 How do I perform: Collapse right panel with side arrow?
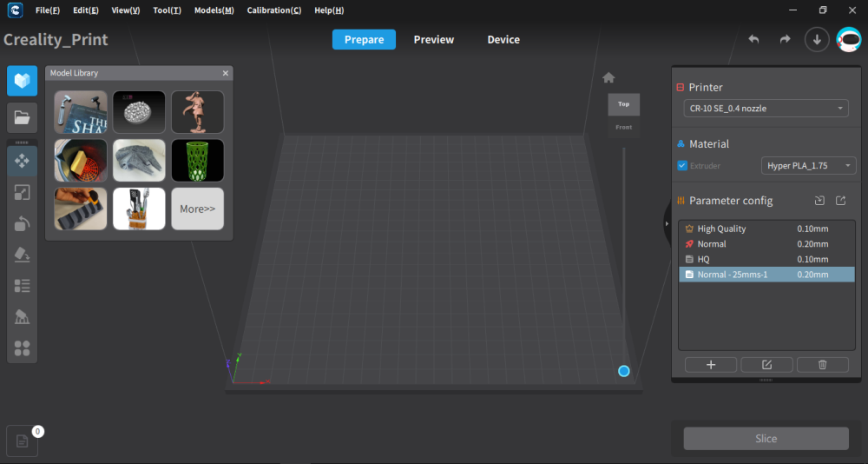[667, 223]
